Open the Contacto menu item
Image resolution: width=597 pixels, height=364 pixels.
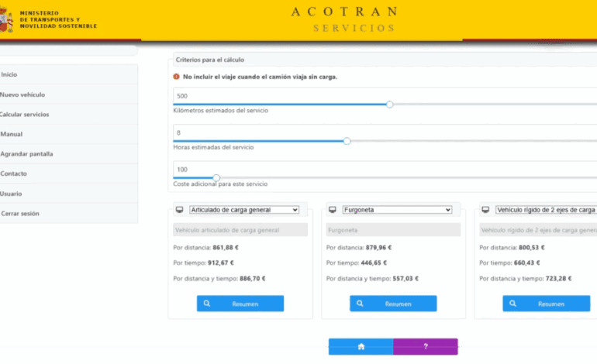pos(68,173)
